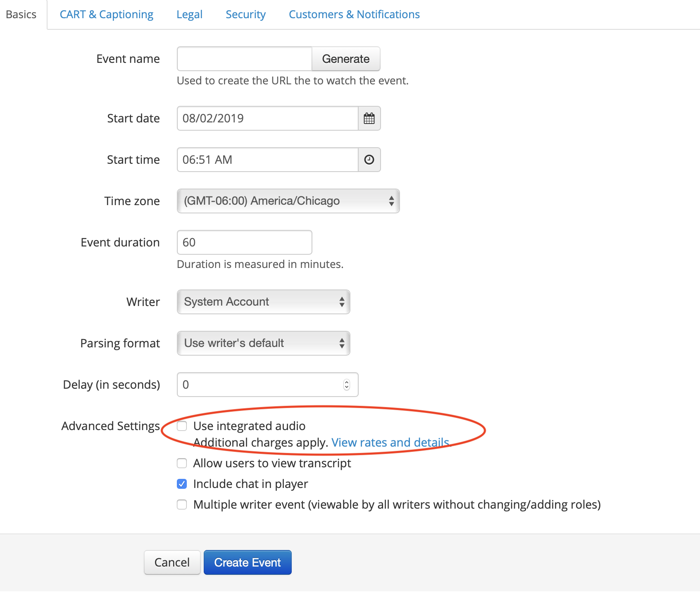Open the CART & Captioning tab
This screenshot has width=700, height=593.
coord(107,14)
